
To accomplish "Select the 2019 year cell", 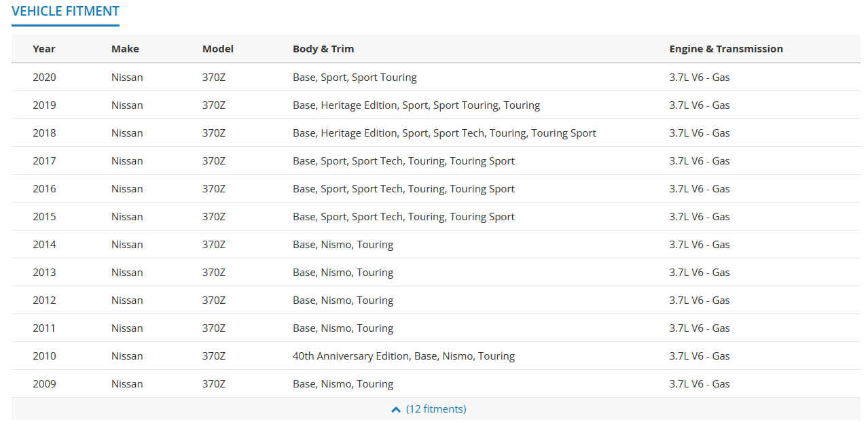I will point(44,105).
